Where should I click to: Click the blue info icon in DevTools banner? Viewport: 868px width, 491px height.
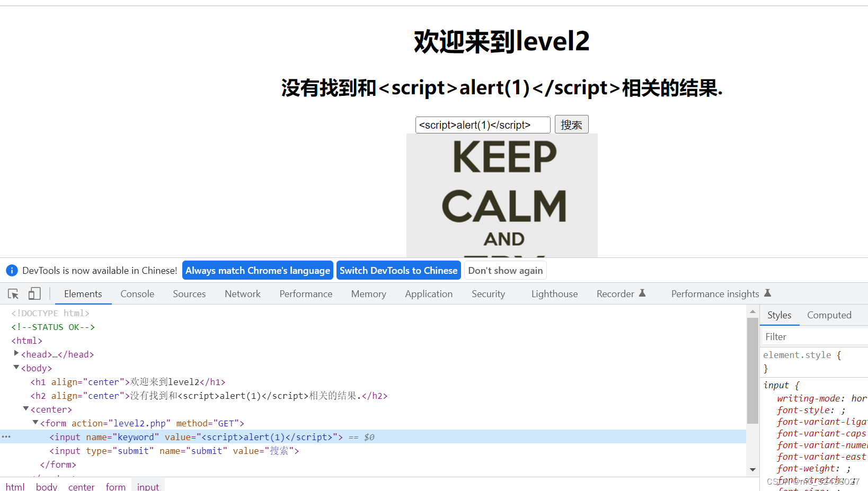[x=12, y=271]
